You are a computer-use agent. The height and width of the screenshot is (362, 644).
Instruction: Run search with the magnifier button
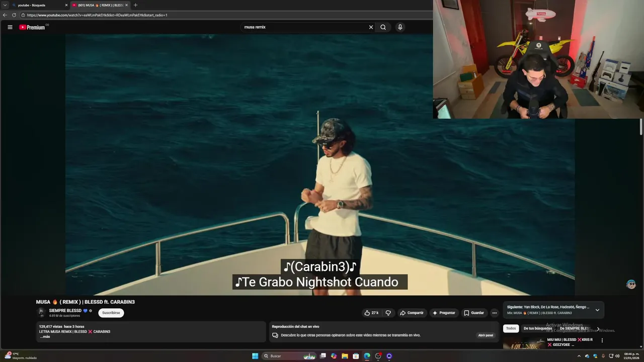(383, 27)
